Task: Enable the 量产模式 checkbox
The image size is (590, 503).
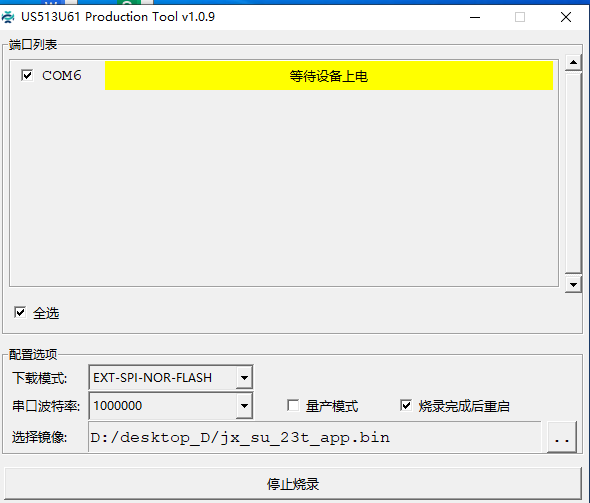Action: point(293,406)
